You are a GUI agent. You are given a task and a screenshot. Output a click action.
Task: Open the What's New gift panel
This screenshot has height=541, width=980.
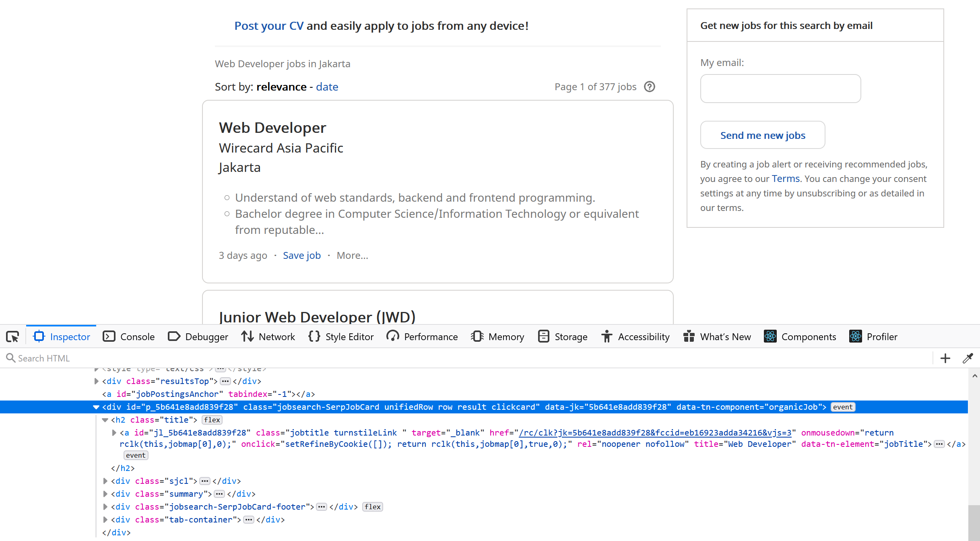717,337
